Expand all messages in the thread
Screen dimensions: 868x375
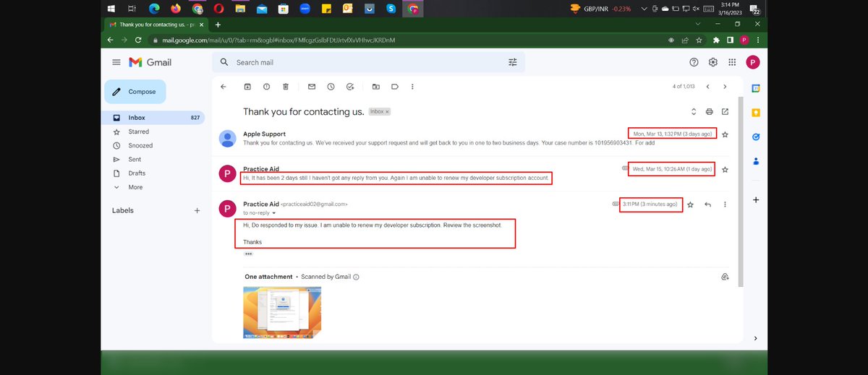(693, 112)
